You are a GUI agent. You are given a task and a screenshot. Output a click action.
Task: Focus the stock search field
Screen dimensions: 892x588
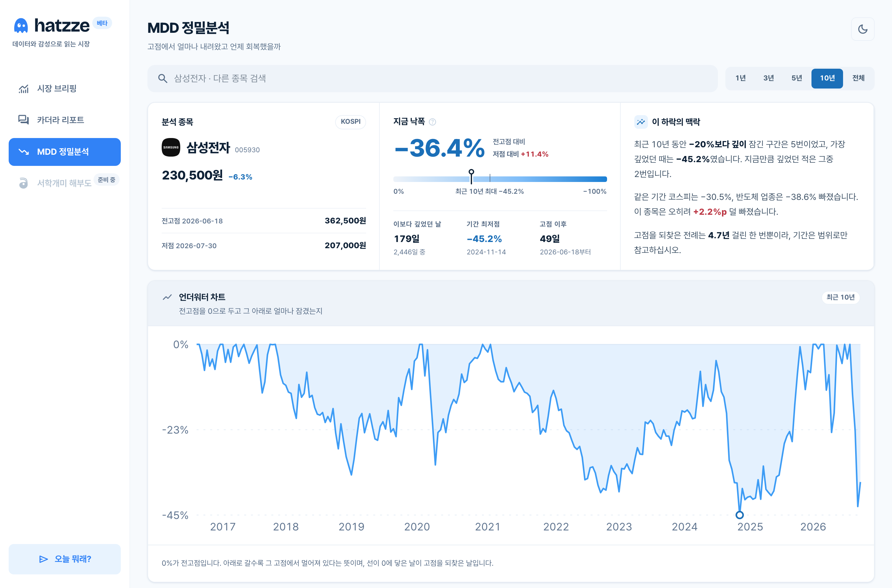[x=432, y=78]
